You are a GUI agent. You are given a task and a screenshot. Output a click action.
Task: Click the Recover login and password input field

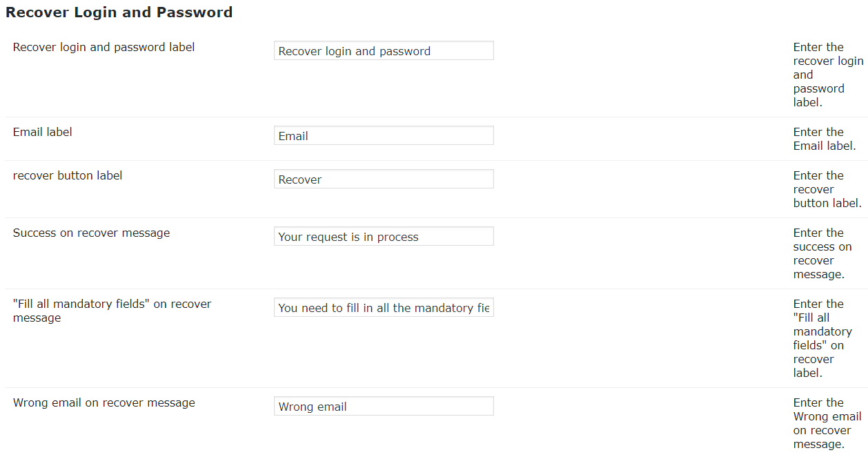[384, 51]
